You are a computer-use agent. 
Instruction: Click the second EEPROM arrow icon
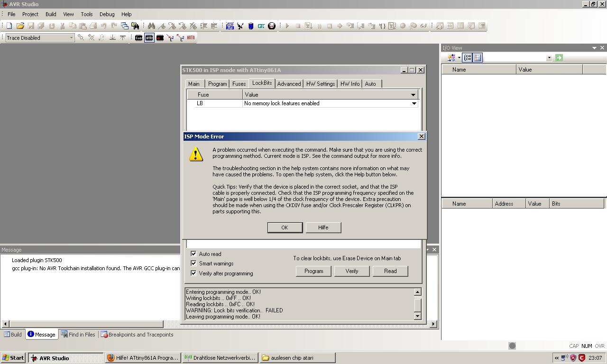180,38
